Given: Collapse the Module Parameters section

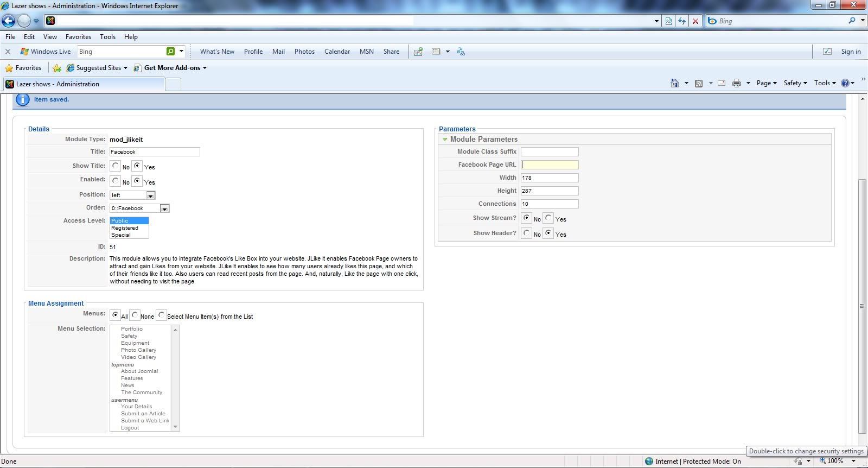Looking at the screenshot, I should pos(445,140).
